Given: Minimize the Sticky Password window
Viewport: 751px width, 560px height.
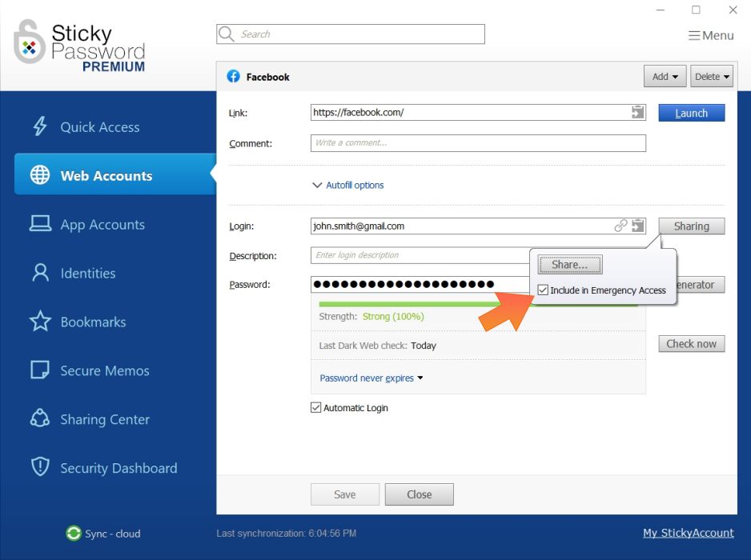Looking at the screenshot, I should point(661,10).
